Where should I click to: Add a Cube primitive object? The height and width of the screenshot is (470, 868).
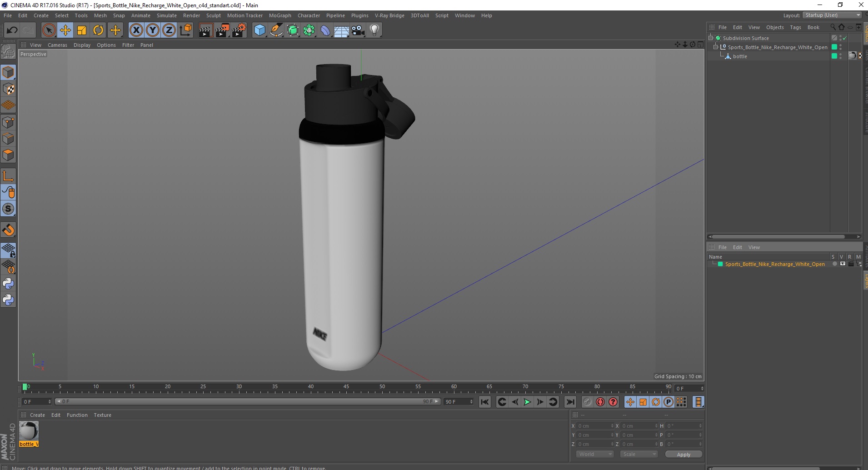tap(259, 30)
